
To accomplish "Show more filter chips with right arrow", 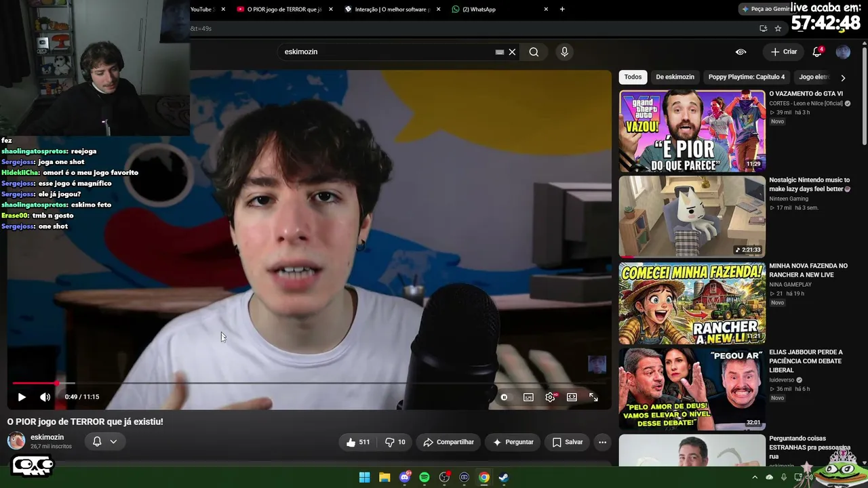I will [x=843, y=78].
